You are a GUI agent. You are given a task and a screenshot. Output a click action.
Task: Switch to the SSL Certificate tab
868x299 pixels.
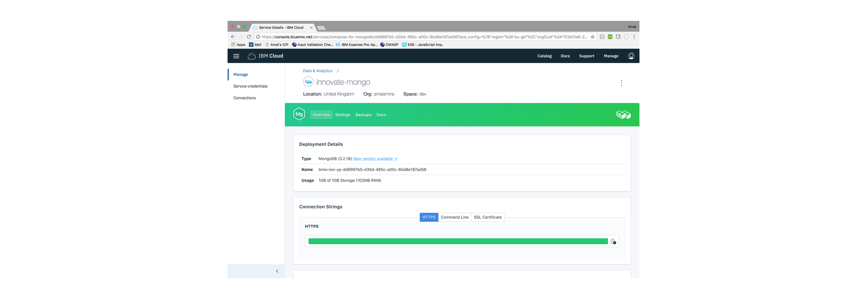click(x=488, y=217)
